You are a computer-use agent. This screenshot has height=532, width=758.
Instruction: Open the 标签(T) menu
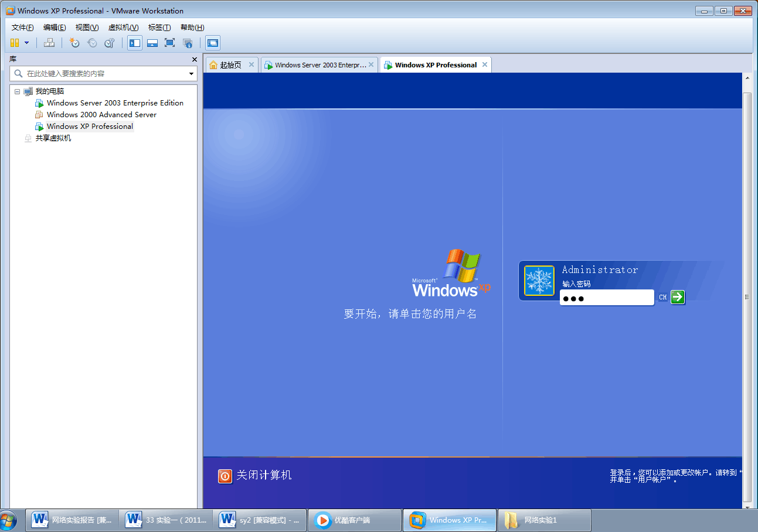(x=159, y=28)
